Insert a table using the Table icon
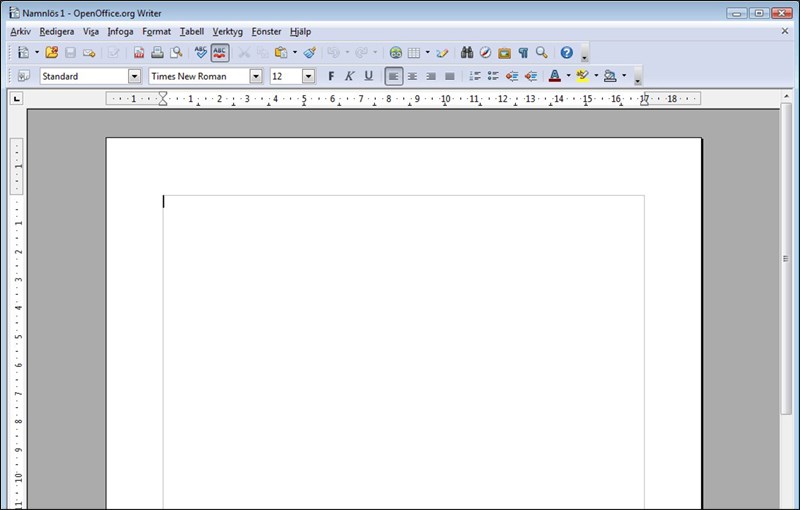Viewport: 800px width, 510px height. [x=414, y=53]
